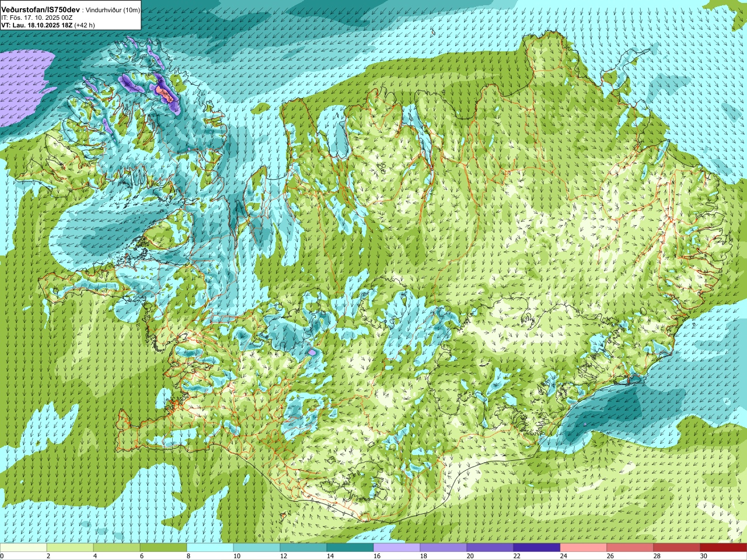The image size is (747, 560).
Task: Click the 16–18 lavender legend swatch
Action: [x=397, y=548]
